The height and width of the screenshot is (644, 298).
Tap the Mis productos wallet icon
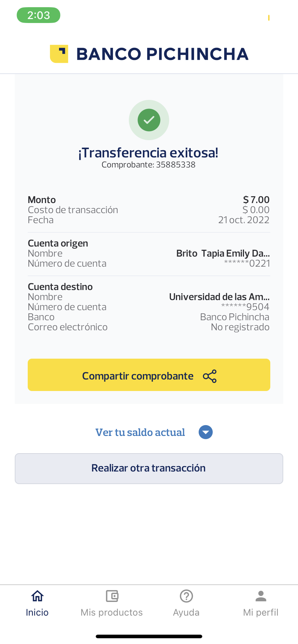[x=112, y=596]
